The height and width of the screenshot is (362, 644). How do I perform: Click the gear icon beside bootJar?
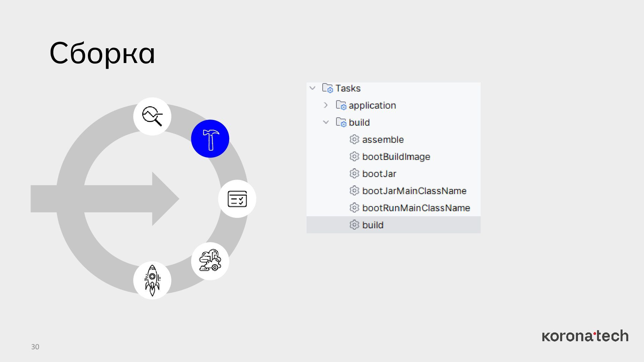354,174
